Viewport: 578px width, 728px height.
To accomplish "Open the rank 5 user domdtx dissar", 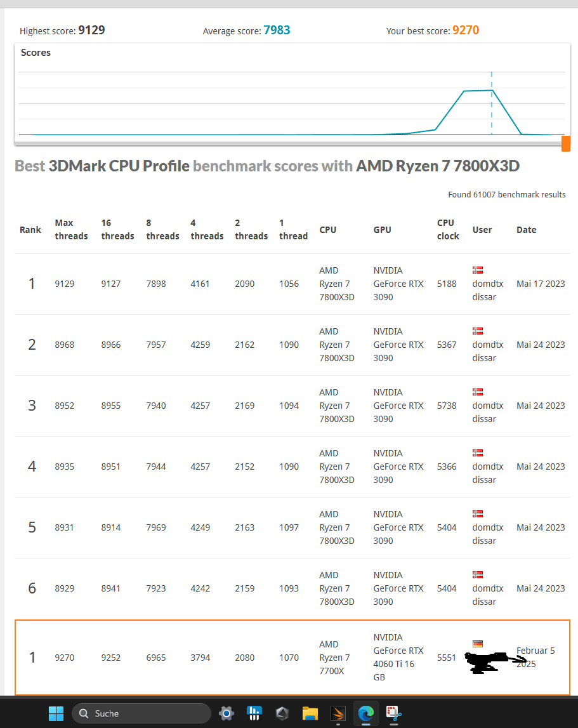I will click(488, 534).
